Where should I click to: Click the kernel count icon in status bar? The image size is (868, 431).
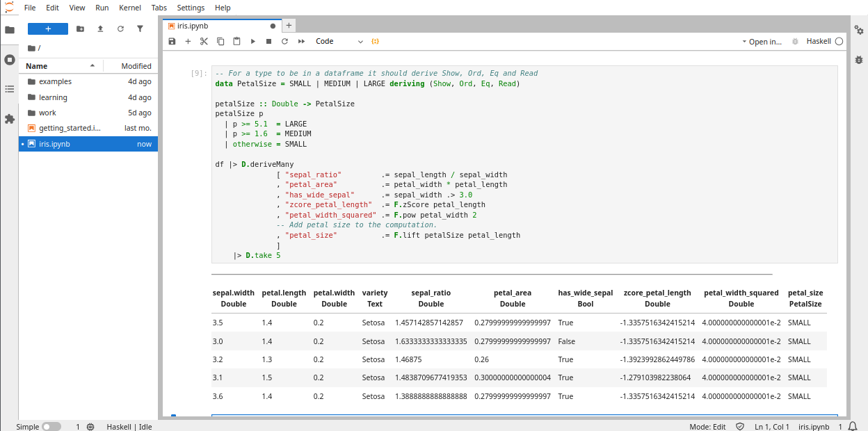tap(90, 427)
